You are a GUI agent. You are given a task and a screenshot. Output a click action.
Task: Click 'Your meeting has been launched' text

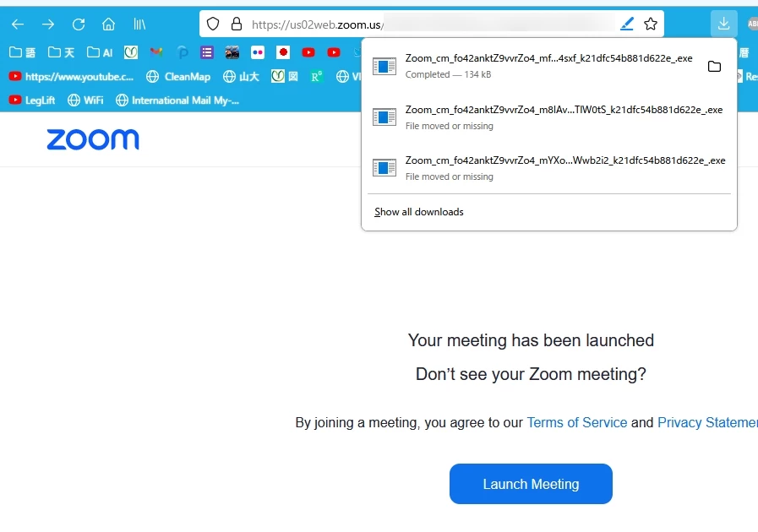531,340
